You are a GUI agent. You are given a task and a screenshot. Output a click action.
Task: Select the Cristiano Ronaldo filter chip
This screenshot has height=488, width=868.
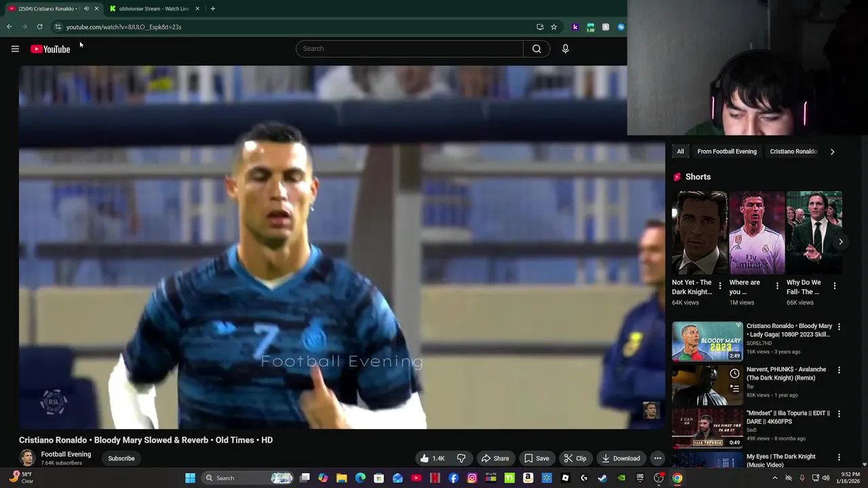(793, 151)
